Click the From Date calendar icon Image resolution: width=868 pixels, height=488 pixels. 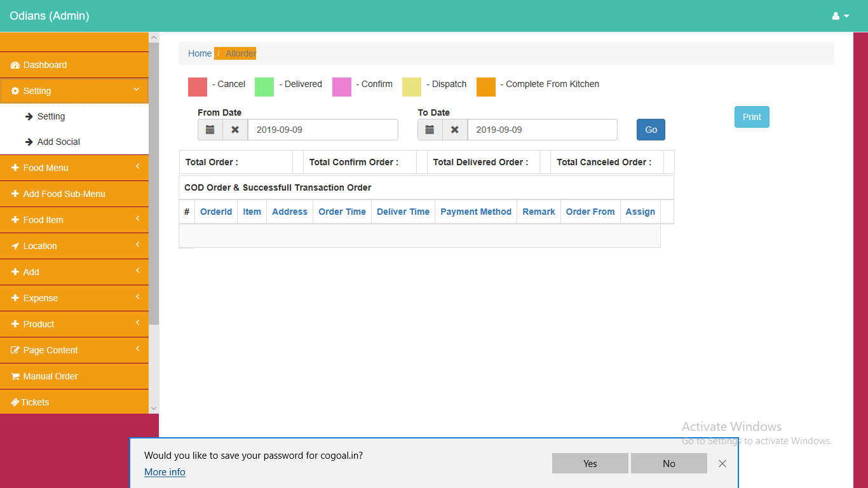[210, 130]
